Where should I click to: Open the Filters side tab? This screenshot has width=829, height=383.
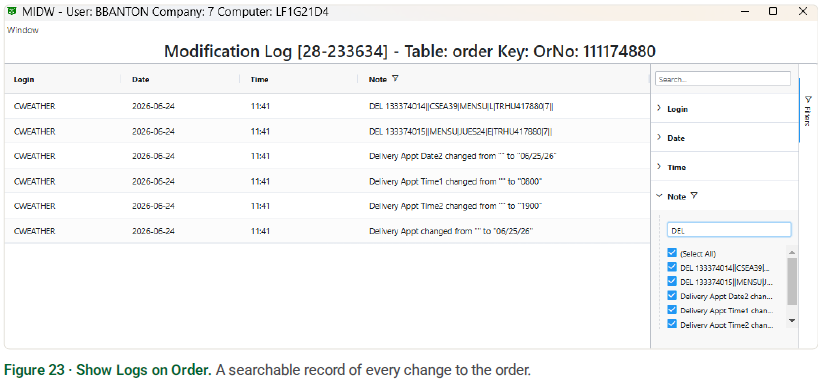click(x=807, y=111)
